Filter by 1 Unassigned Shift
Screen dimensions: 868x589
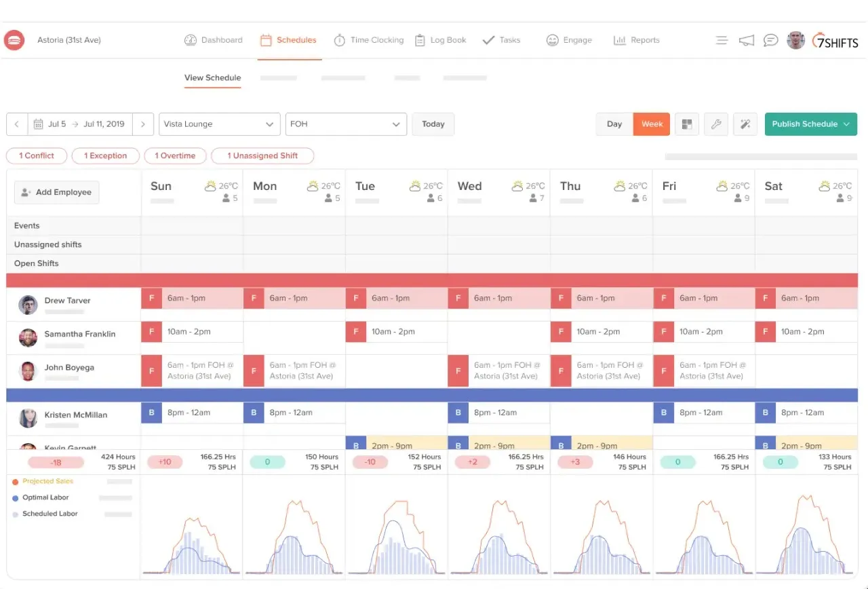click(262, 156)
